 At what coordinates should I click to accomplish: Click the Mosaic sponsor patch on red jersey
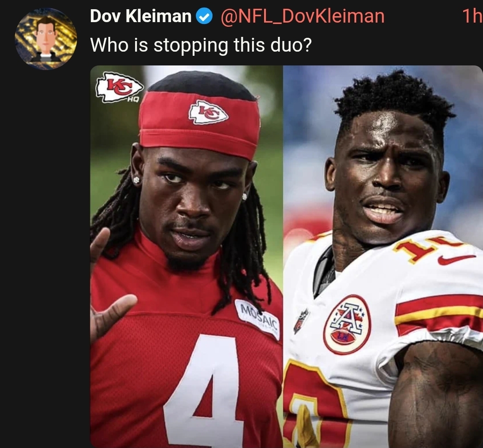coord(257,318)
